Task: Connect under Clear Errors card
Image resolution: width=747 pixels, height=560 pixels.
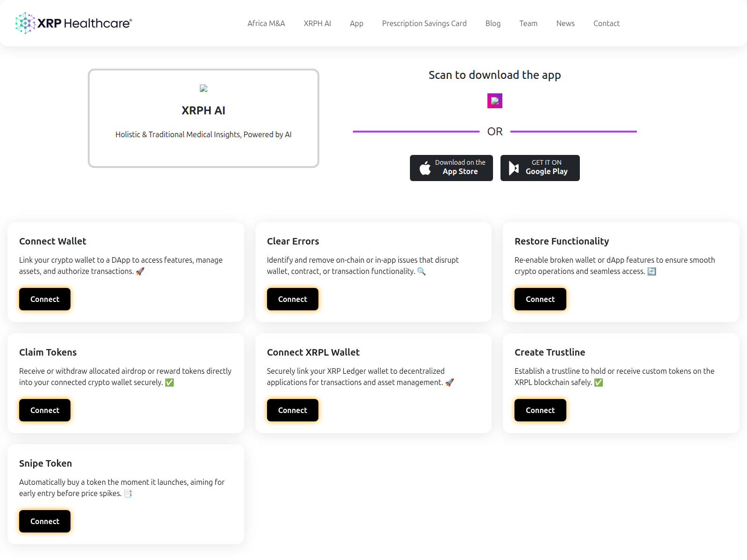Action: (293, 299)
